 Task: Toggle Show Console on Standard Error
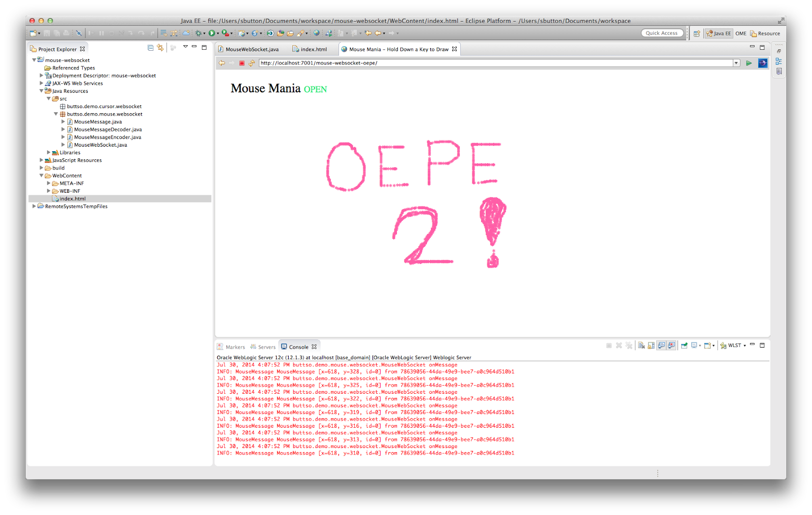click(671, 346)
